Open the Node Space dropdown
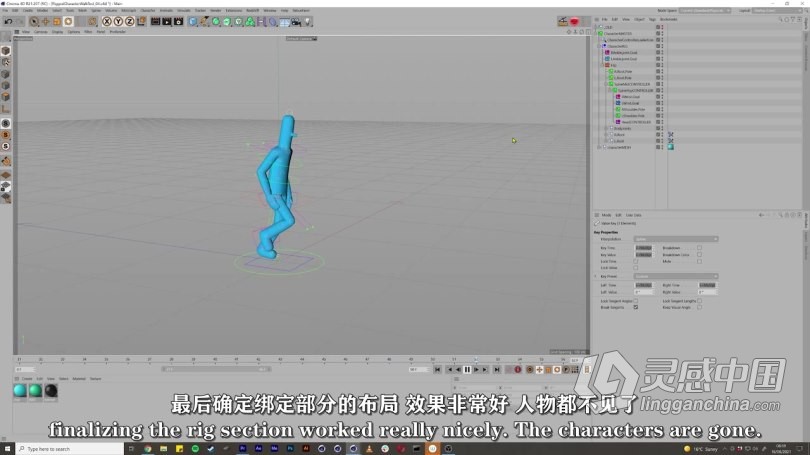 (x=705, y=10)
